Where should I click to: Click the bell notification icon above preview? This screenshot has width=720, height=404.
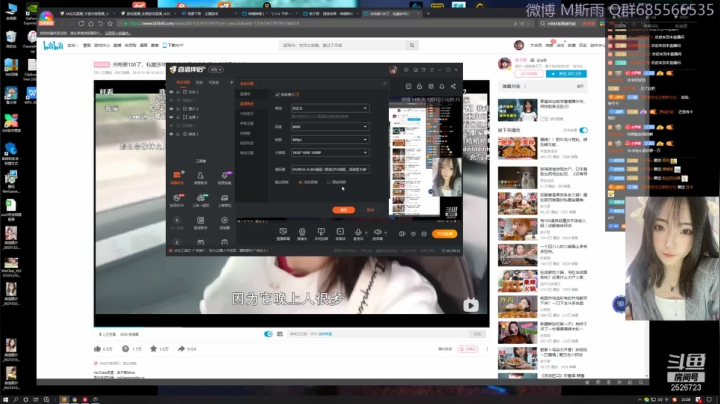(x=442, y=86)
